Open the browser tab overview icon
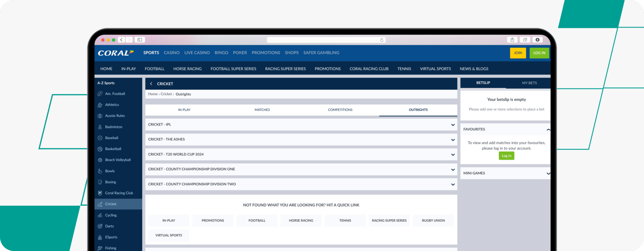This screenshot has width=644, height=251. (x=525, y=40)
